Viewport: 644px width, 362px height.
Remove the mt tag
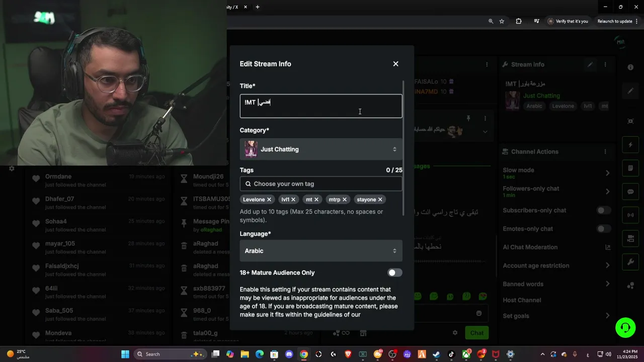316,200
